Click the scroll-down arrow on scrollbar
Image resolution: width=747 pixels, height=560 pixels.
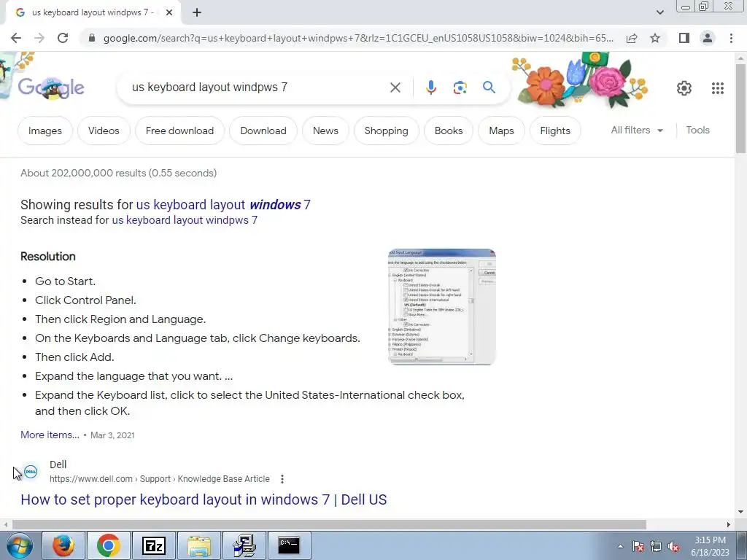tap(740, 512)
